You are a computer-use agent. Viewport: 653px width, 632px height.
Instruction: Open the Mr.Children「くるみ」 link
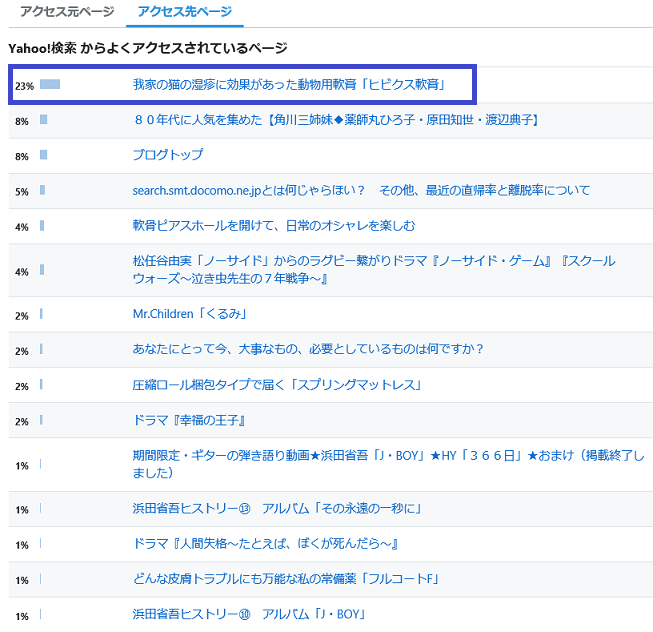tap(189, 314)
